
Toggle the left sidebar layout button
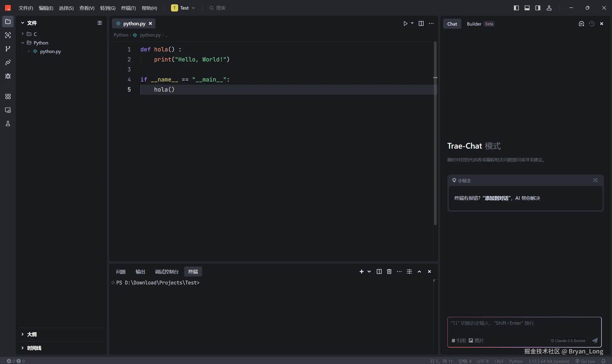pos(516,8)
